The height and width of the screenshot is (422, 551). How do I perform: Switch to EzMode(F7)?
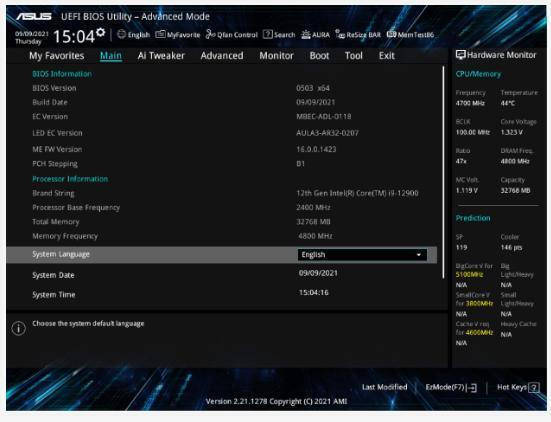coord(451,387)
